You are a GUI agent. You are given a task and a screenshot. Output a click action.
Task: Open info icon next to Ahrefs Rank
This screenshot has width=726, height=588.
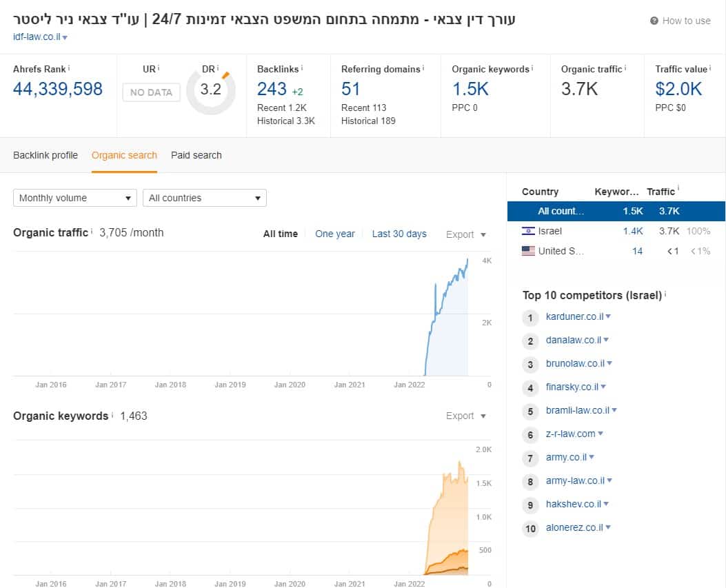(x=69, y=68)
